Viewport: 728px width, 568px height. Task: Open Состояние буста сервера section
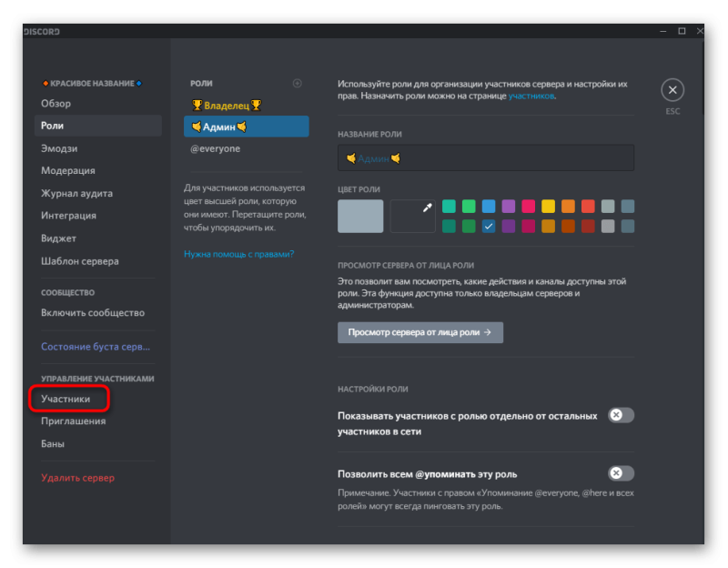[x=98, y=347]
